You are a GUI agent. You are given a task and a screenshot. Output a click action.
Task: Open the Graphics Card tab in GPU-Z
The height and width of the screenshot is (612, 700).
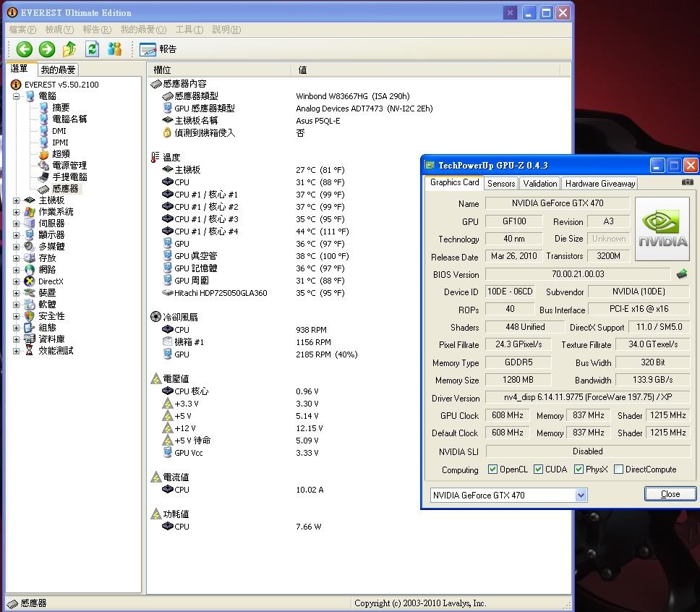pyautogui.click(x=454, y=182)
